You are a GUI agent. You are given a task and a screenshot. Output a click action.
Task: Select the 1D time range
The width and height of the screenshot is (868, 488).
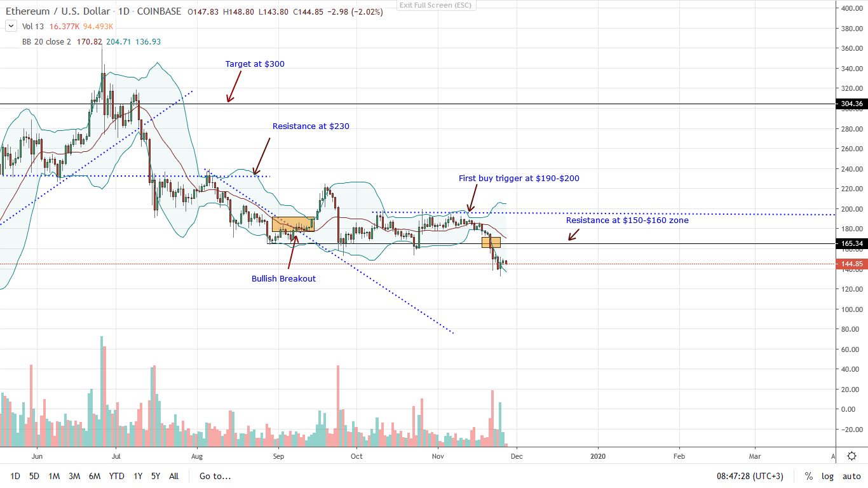(x=15, y=476)
